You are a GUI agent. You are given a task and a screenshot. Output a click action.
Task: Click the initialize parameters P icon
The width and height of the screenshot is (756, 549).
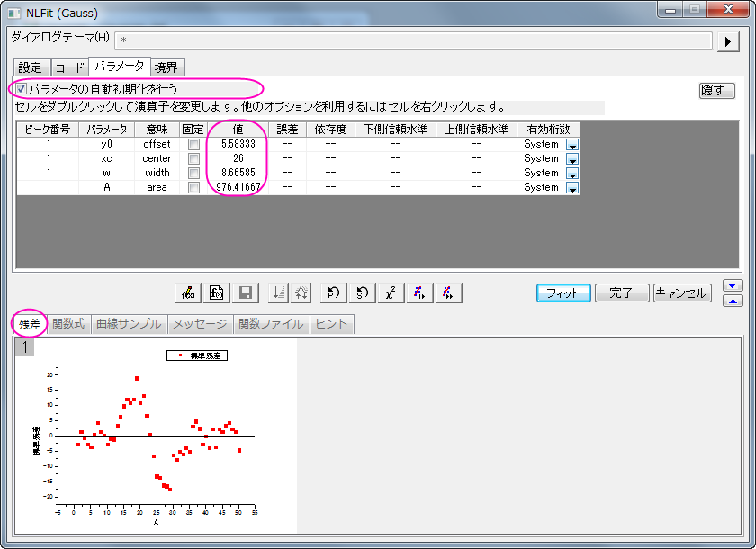[334, 292]
